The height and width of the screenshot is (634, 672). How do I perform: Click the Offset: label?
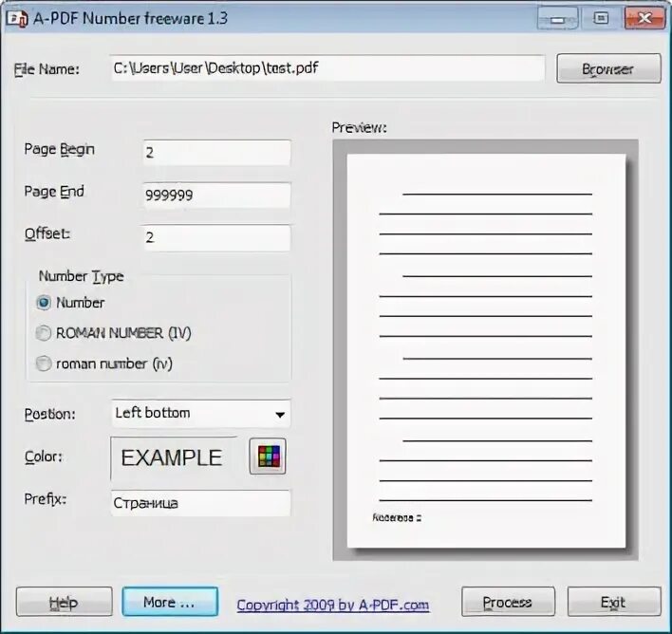pos(47,234)
